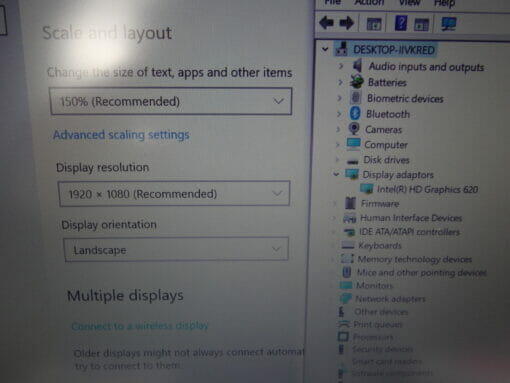510x383 pixels.
Task: Open the Help question-mark toolbar icon
Action: click(x=401, y=23)
